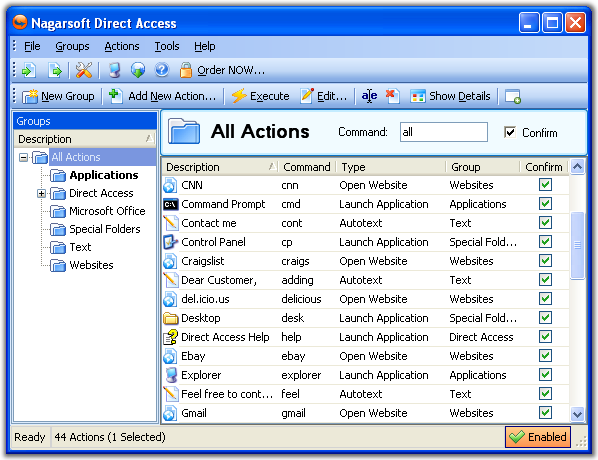
Task: Click the scrollbar up arrow
Action: 577,167
